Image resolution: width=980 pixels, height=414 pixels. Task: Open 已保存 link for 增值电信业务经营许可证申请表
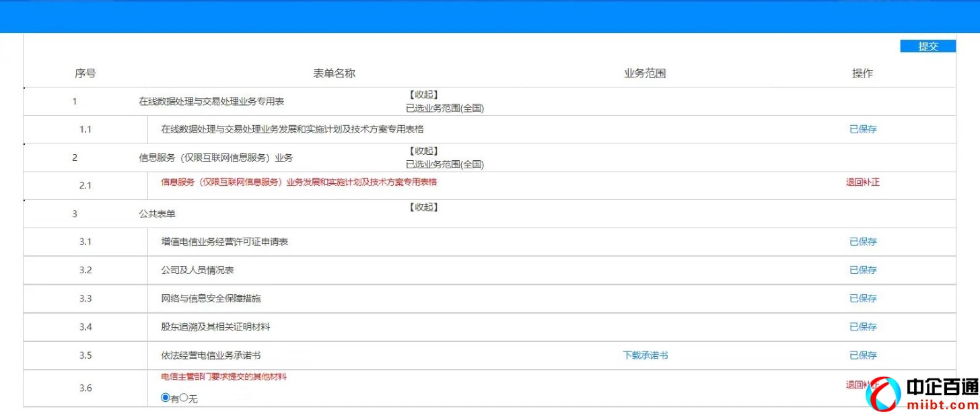coord(863,242)
